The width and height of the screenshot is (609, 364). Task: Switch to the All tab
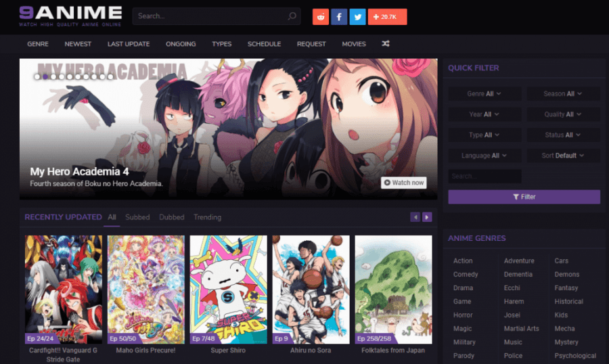pos(112,217)
